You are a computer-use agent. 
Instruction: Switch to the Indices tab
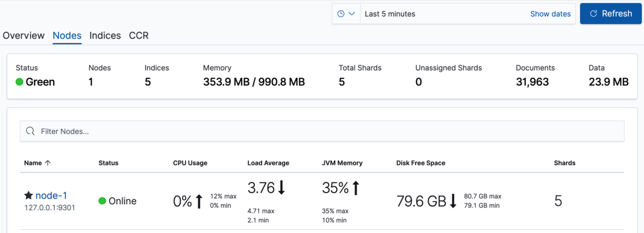pyautogui.click(x=105, y=36)
